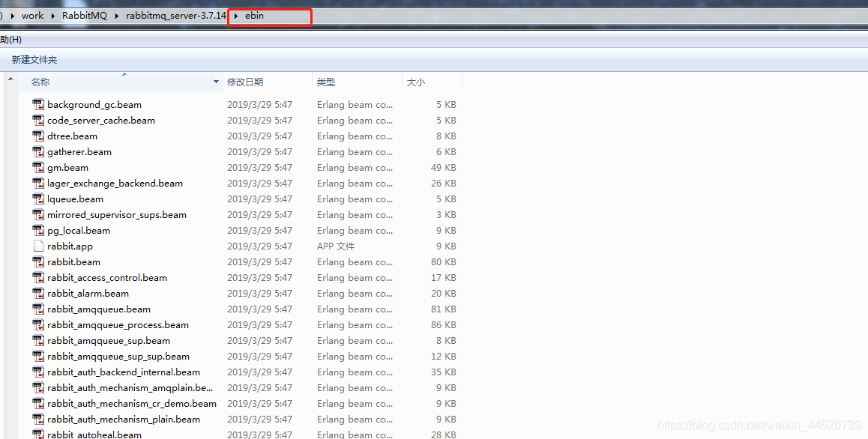The height and width of the screenshot is (439, 868).
Task: Click the rabbit_auth_backend_internal.beam file icon
Action: coord(38,372)
